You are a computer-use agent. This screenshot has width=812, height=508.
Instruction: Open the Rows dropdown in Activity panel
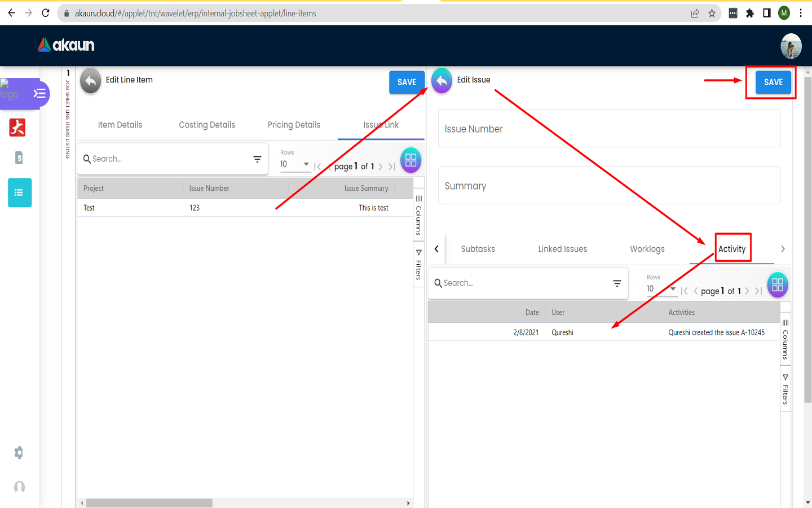tap(661, 289)
